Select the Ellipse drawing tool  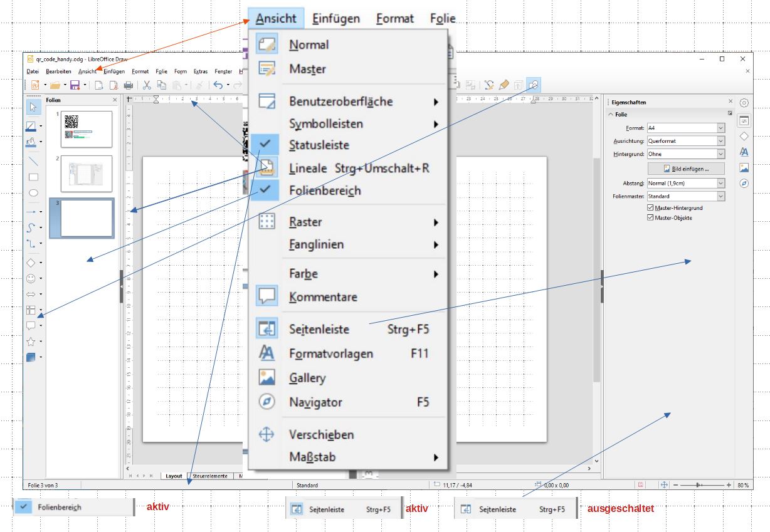point(33,193)
